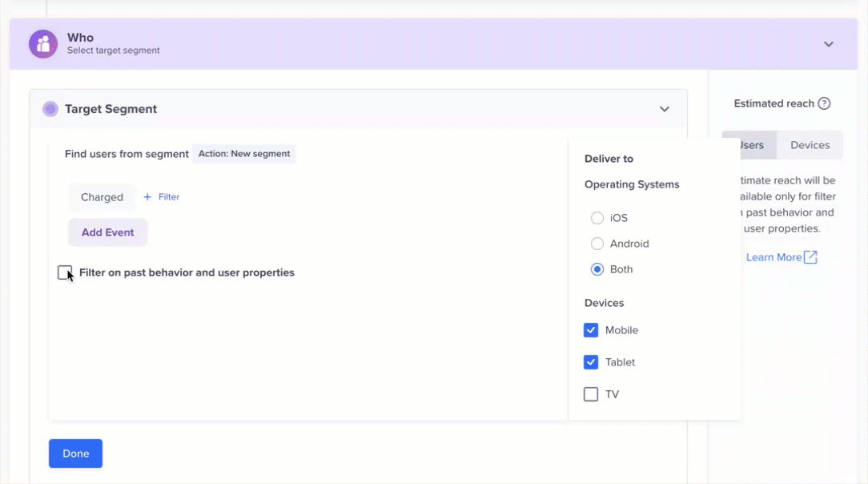Screen dimensions: 868x484
Task: Uncheck the Mobile devices checkbox
Action: pyautogui.click(x=590, y=329)
